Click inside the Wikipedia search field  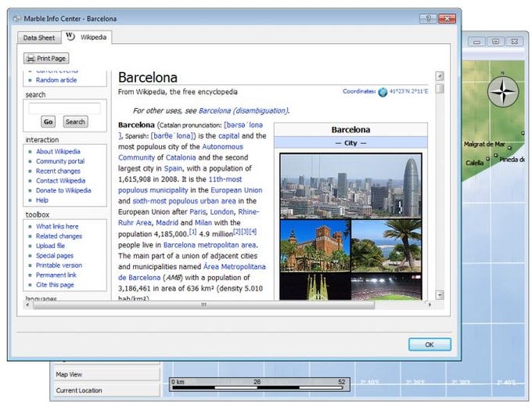point(64,109)
